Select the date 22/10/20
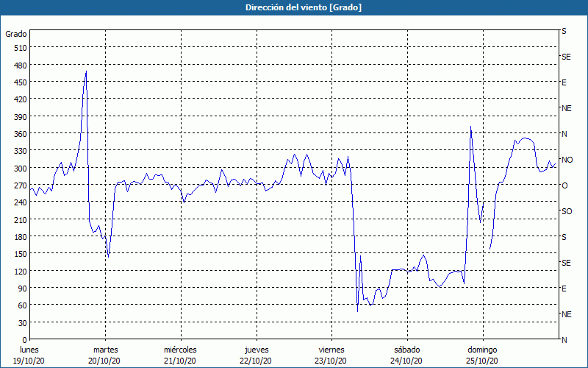588x368 pixels. pyautogui.click(x=255, y=361)
